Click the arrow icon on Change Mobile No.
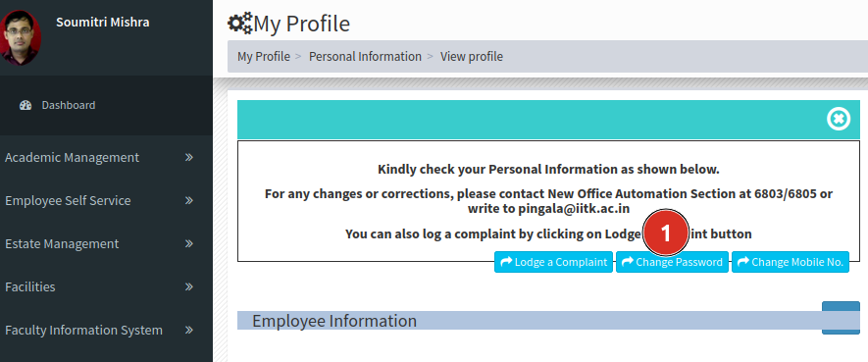Image resolution: width=868 pixels, height=362 pixels. 743,262
